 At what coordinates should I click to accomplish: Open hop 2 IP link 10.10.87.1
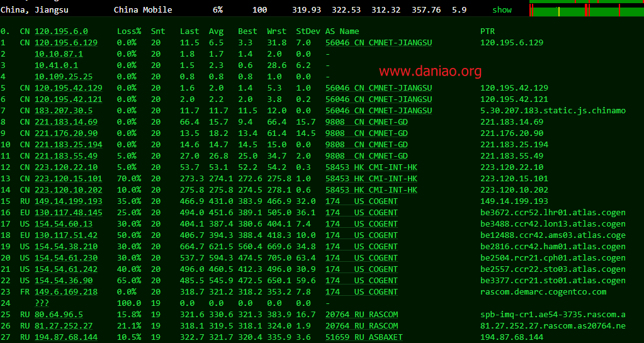coord(59,54)
